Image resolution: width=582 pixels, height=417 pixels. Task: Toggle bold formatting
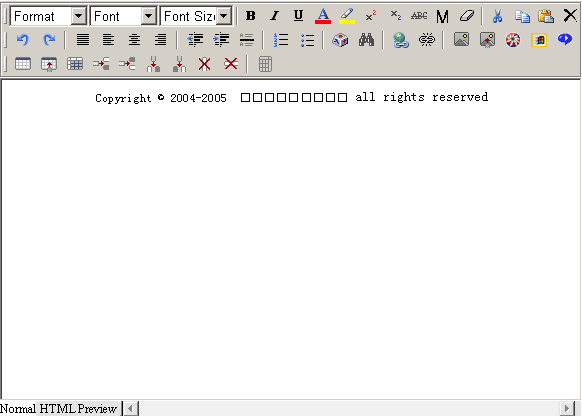[x=251, y=16]
